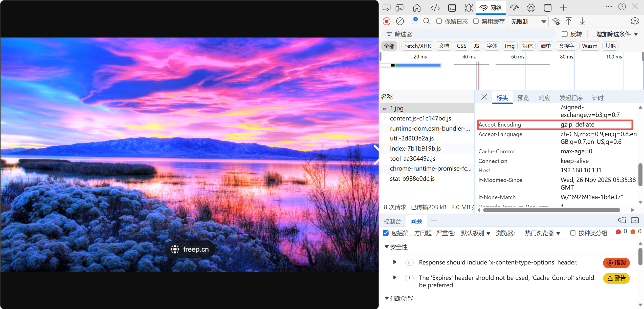Select the util-2d803e2a.js request
This screenshot has height=309, width=644.
click(412, 138)
